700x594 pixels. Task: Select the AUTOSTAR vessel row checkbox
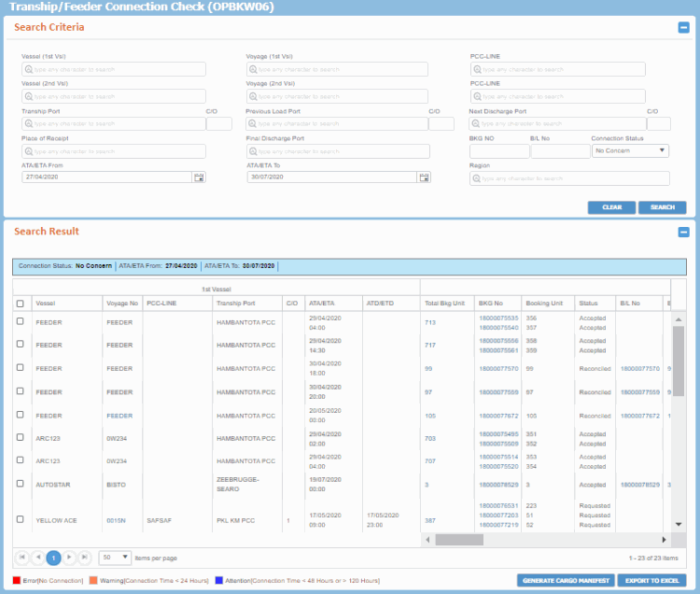[21, 483]
